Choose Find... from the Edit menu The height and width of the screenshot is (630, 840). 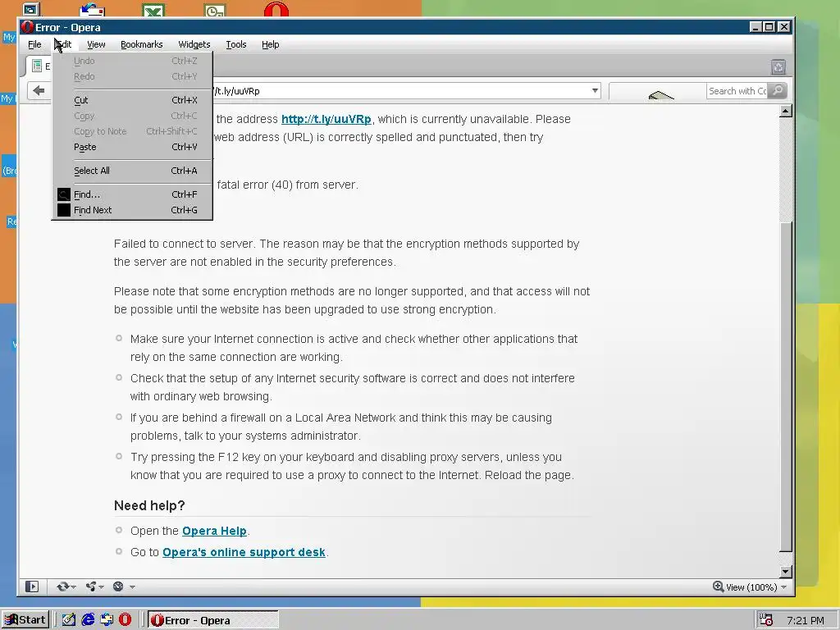coord(132,194)
